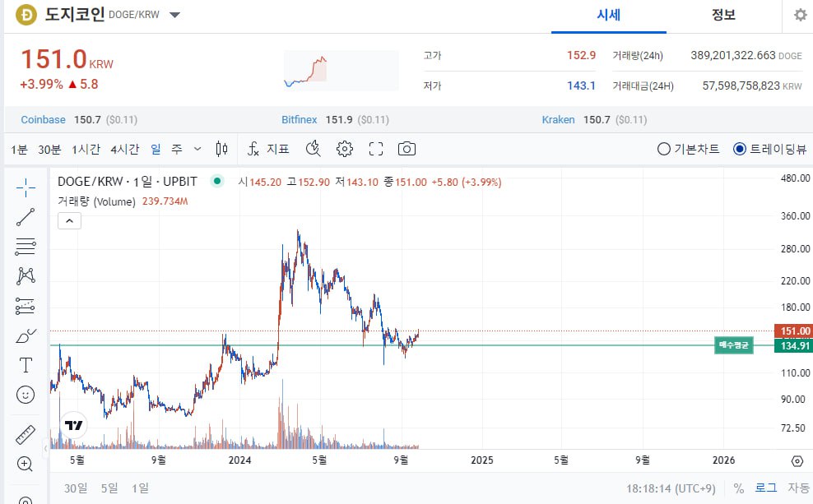Click the 거래량 (Volume) indicator legend
813x504 pixels.
[x=96, y=201]
